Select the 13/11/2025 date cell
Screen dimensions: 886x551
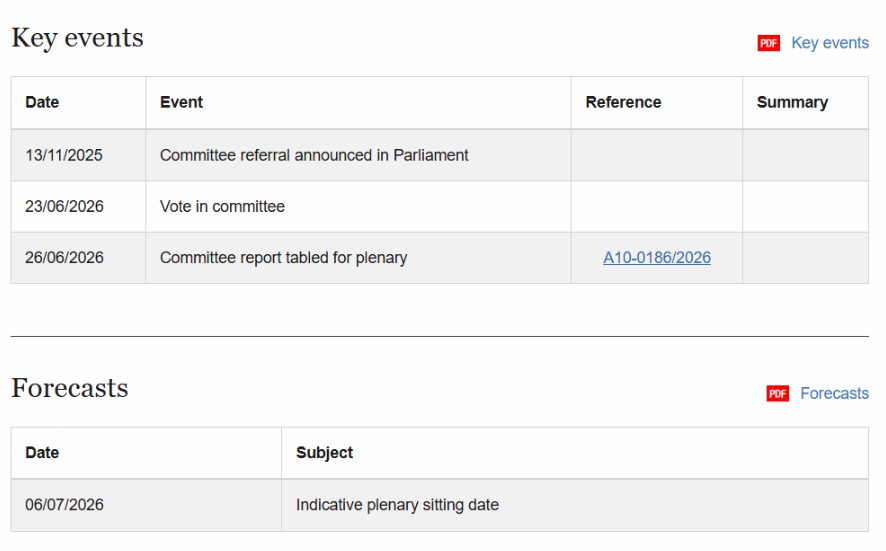click(x=79, y=155)
